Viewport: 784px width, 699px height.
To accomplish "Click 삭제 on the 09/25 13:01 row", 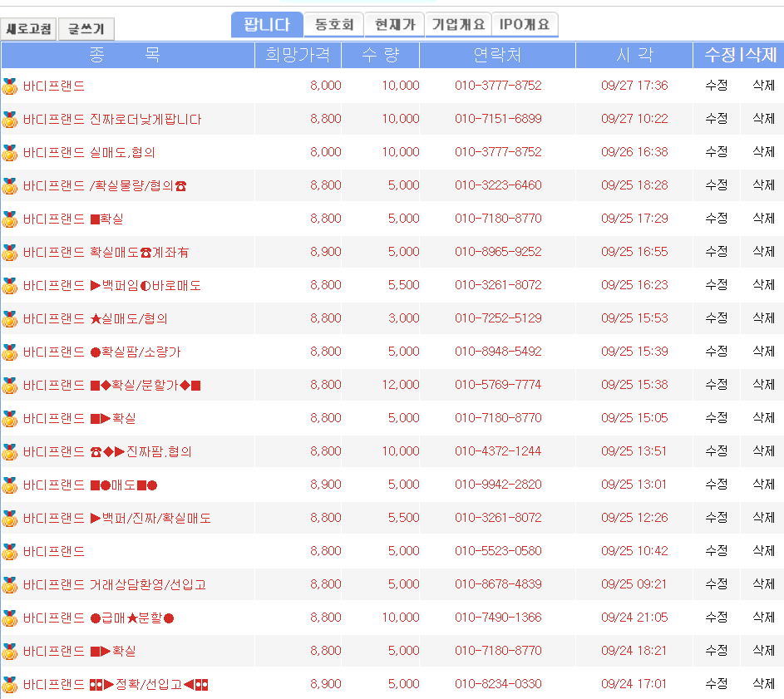I will point(763,485).
